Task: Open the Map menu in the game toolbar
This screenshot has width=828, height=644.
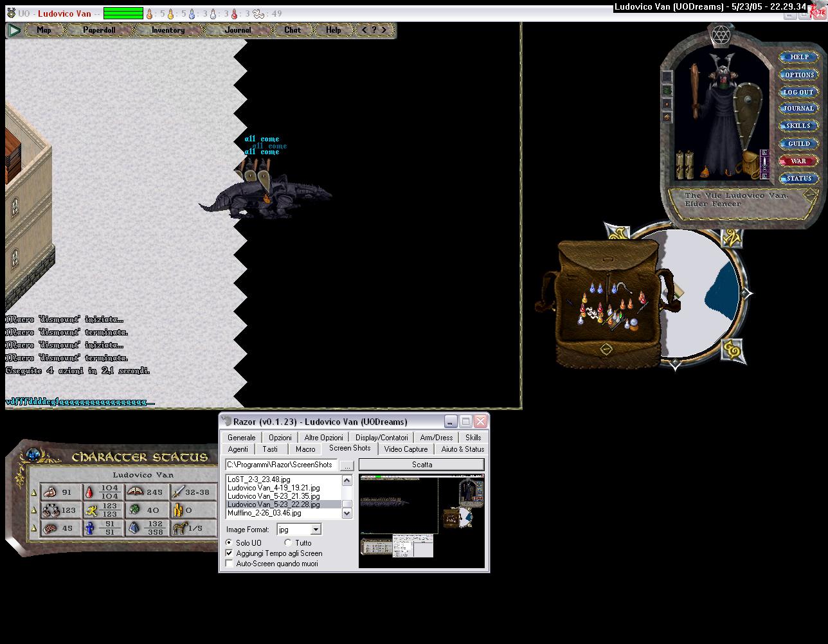Action: tap(44, 30)
